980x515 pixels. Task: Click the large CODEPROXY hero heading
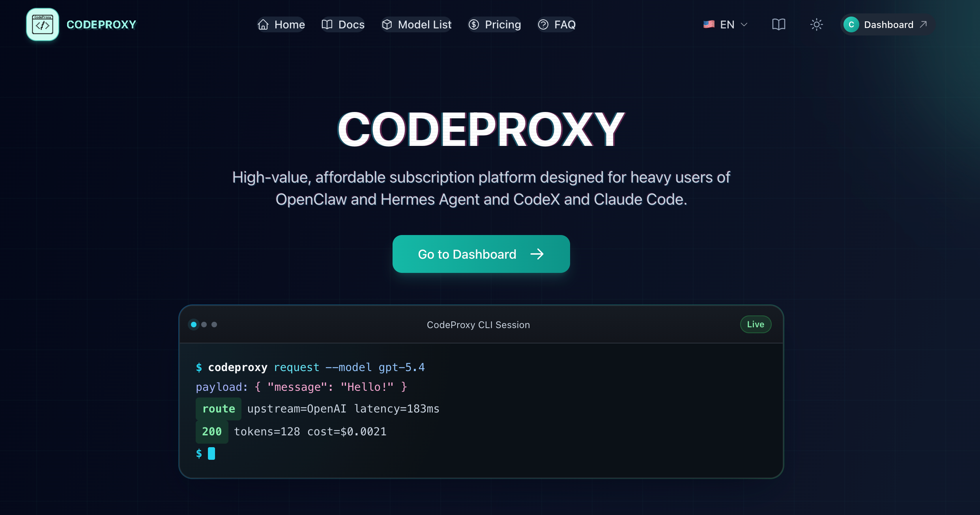pyautogui.click(x=481, y=129)
